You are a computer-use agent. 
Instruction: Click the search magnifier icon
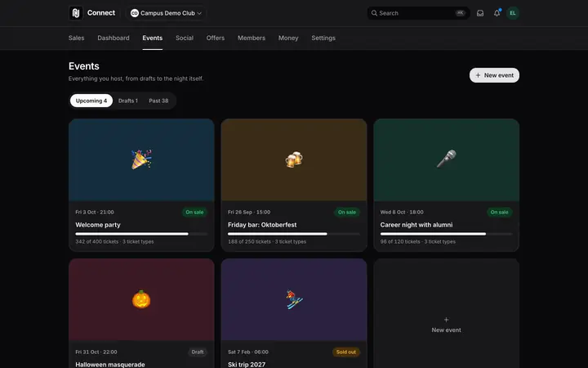[x=374, y=13]
